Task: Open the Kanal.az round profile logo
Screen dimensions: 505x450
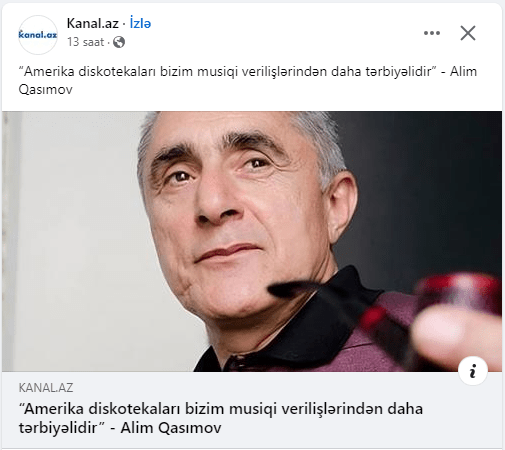Action: (x=38, y=35)
